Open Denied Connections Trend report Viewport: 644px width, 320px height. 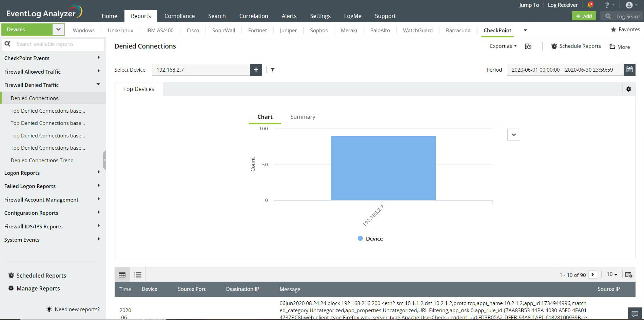pyautogui.click(x=42, y=160)
